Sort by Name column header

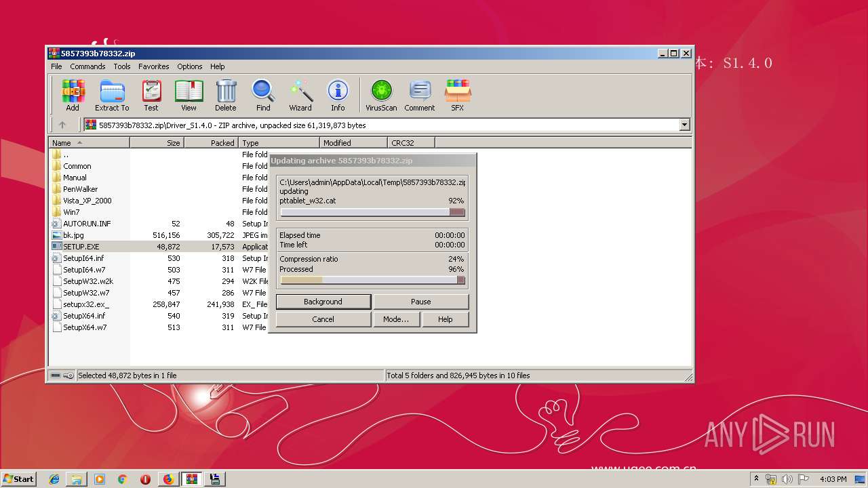(89, 142)
